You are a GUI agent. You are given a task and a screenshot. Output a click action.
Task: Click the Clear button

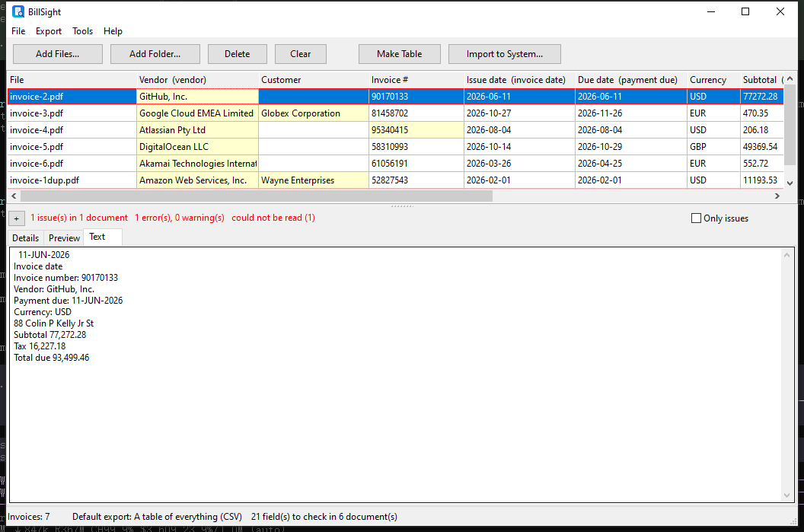click(x=301, y=54)
